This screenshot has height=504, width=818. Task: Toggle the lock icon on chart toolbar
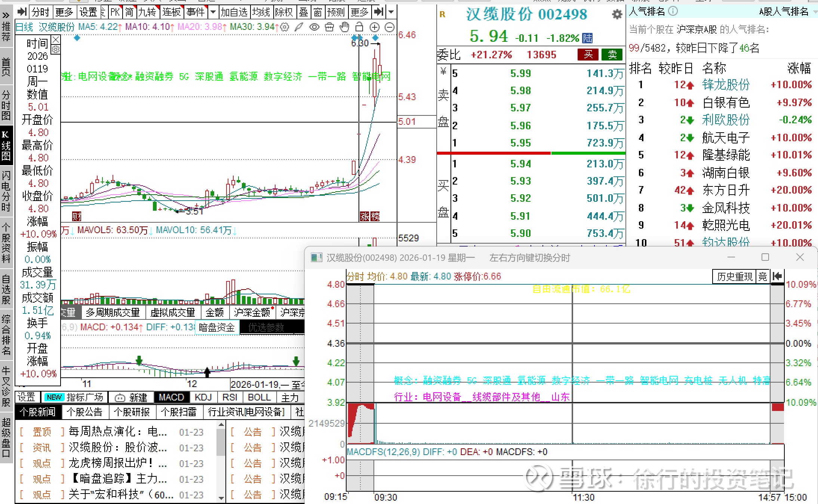359,27
